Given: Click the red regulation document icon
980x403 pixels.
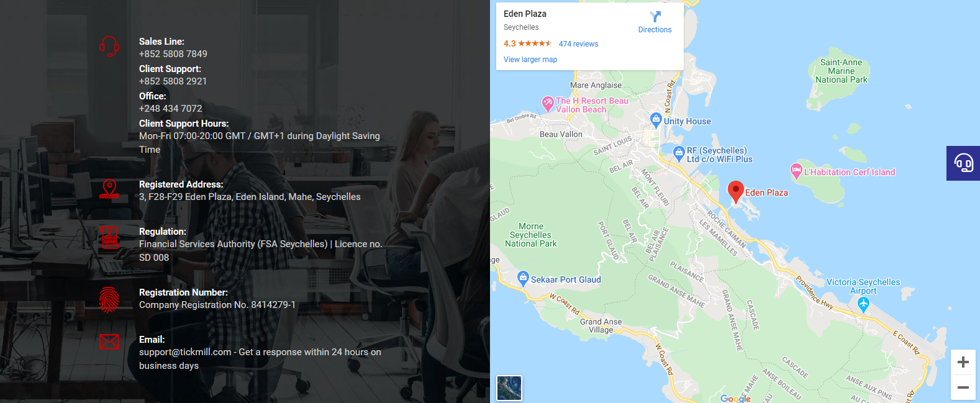Looking at the screenshot, I should pos(110,237).
